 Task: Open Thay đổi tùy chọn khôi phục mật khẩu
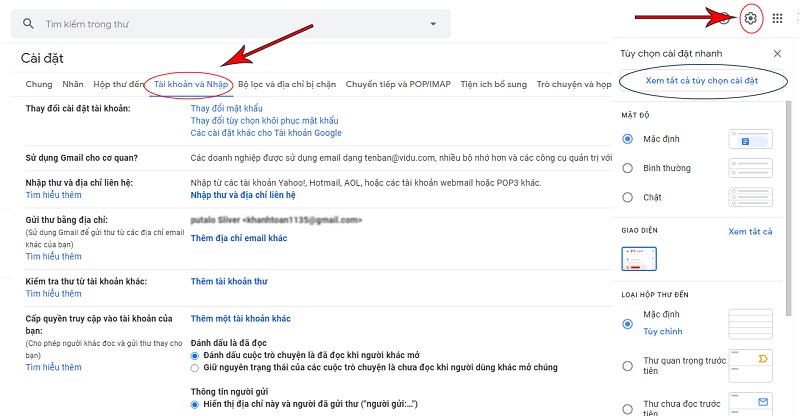[264, 120]
